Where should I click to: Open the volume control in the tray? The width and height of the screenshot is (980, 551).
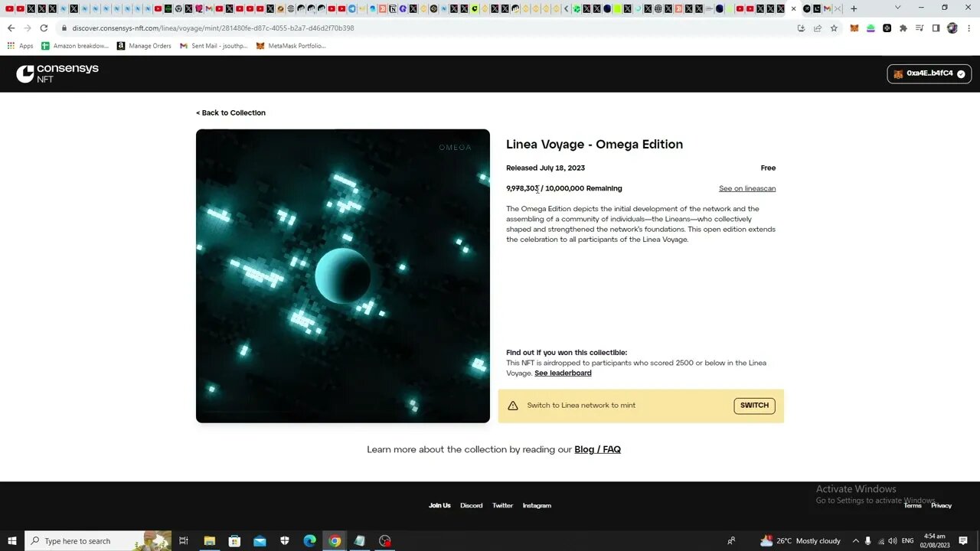(893, 541)
